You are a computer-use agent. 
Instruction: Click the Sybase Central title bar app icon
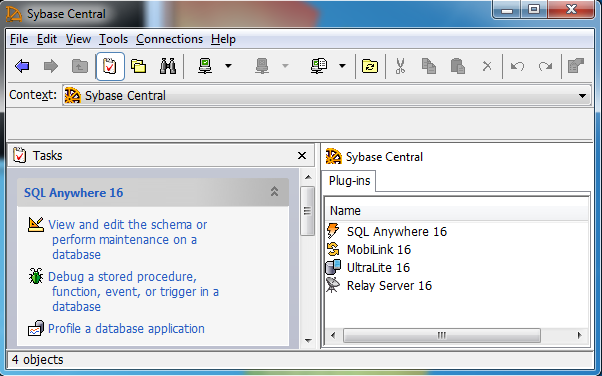pyautogui.click(x=14, y=14)
